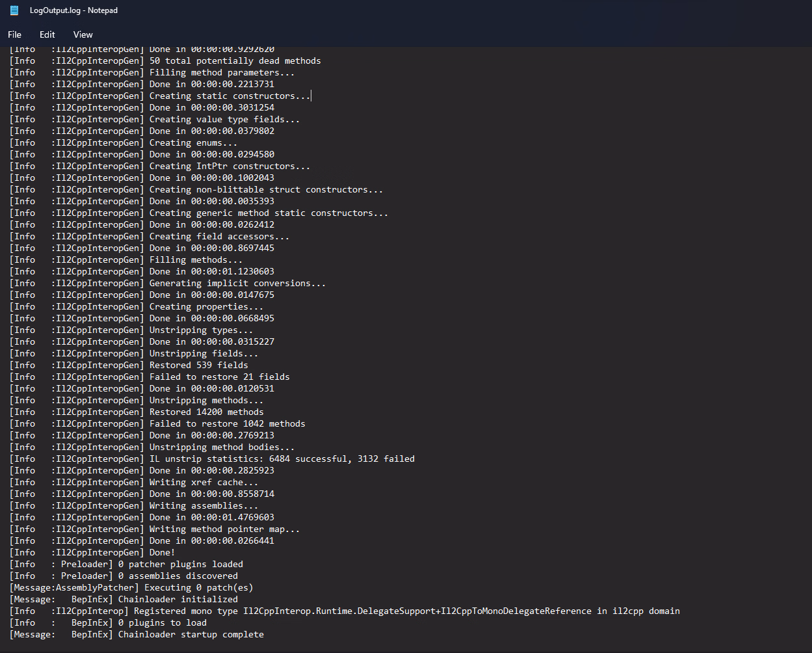This screenshot has width=812, height=653.
Task: Click the line 'Unstripping fields...'
Action: (134, 353)
